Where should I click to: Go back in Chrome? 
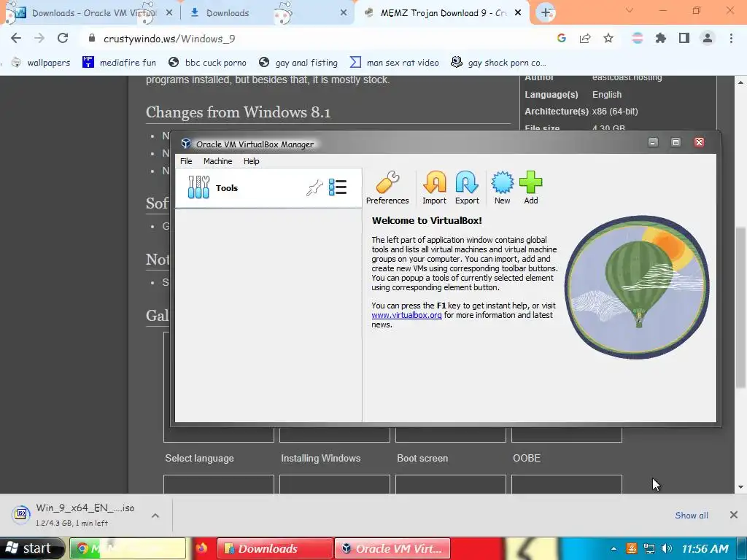(x=16, y=38)
